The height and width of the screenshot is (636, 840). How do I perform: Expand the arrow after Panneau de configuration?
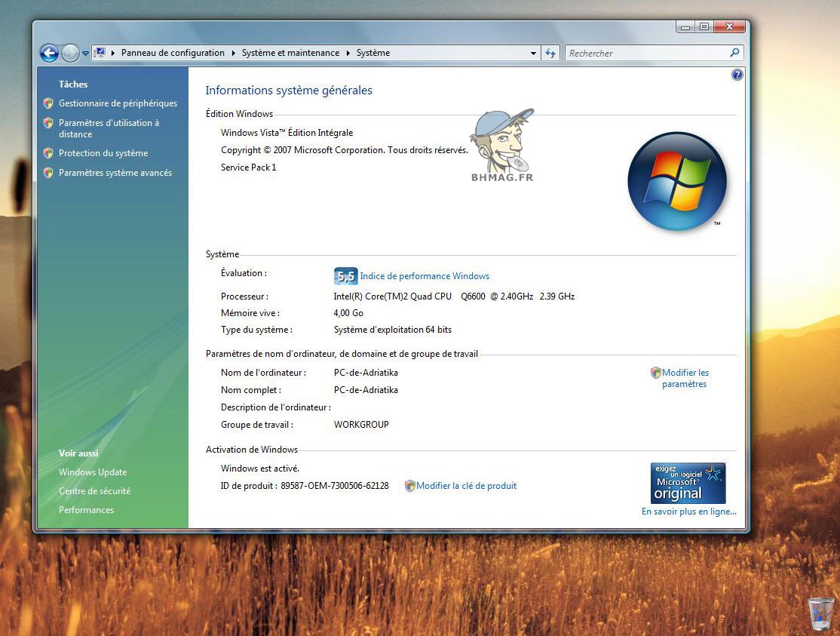point(234,53)
